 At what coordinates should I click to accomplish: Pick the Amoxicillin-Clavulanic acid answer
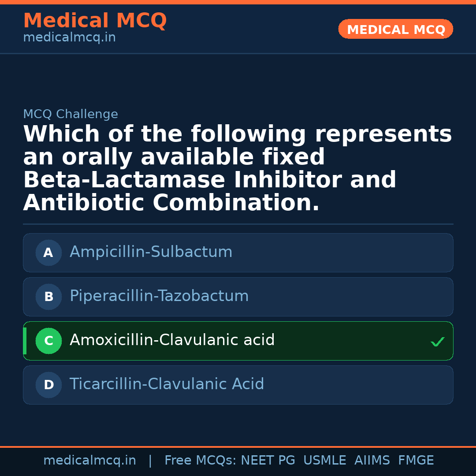172,340
